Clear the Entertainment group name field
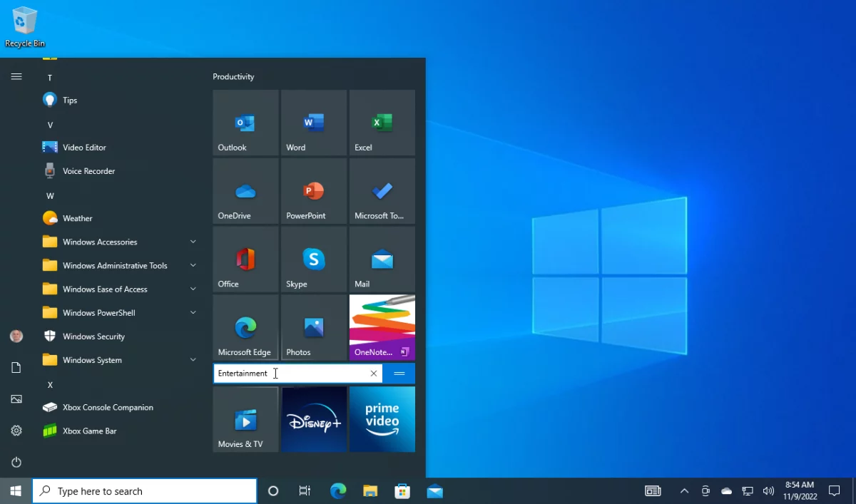This screenshot has height=504, width=856. pyautogui.click(x=373, y=373)
